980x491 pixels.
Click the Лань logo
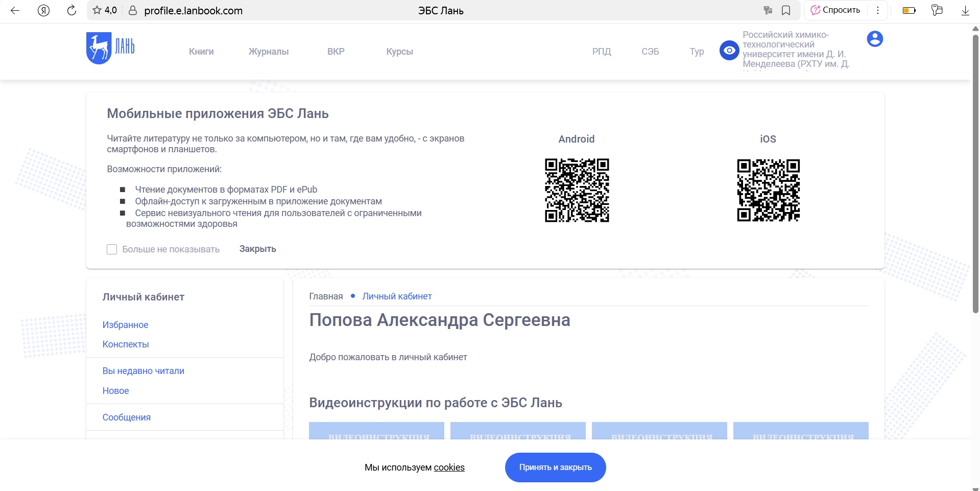click(110, 48)
